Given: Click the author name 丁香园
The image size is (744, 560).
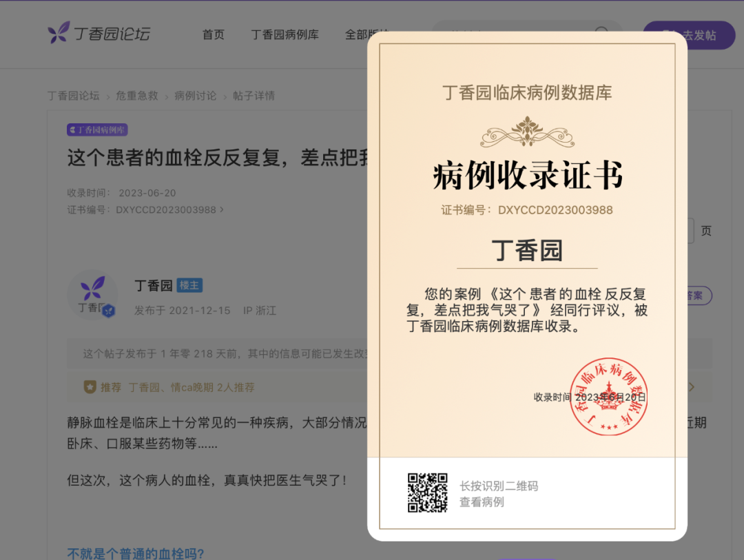Looking at the screenshot, I should coord(153,285).
